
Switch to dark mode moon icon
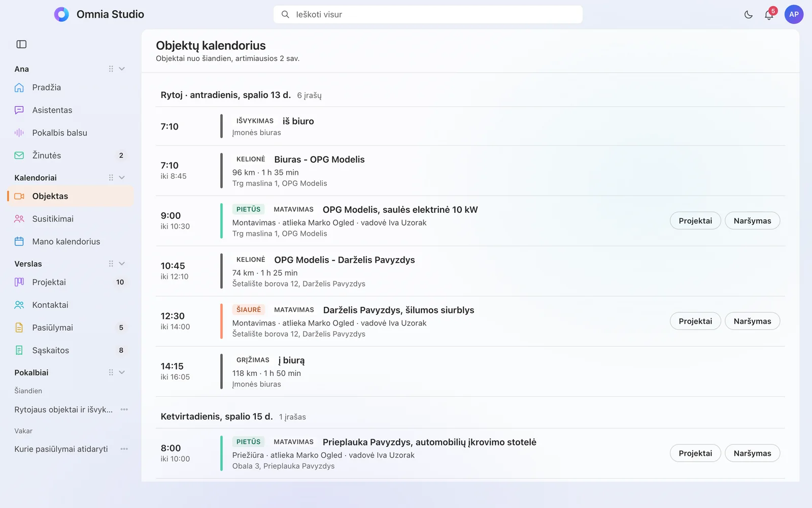[748, 15]
